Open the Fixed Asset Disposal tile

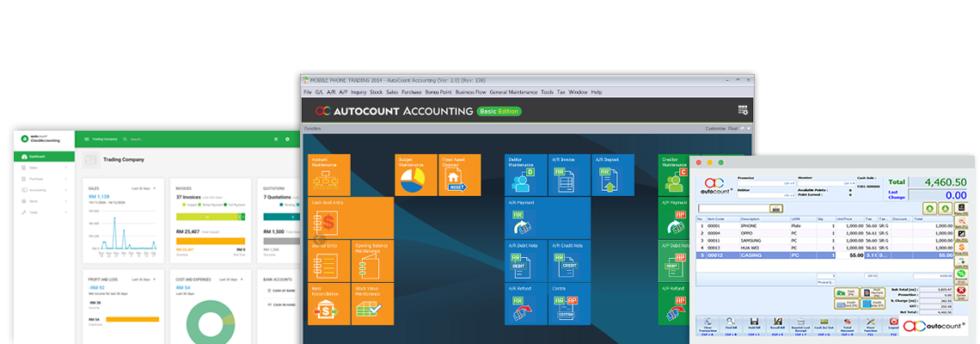[460, 175]
